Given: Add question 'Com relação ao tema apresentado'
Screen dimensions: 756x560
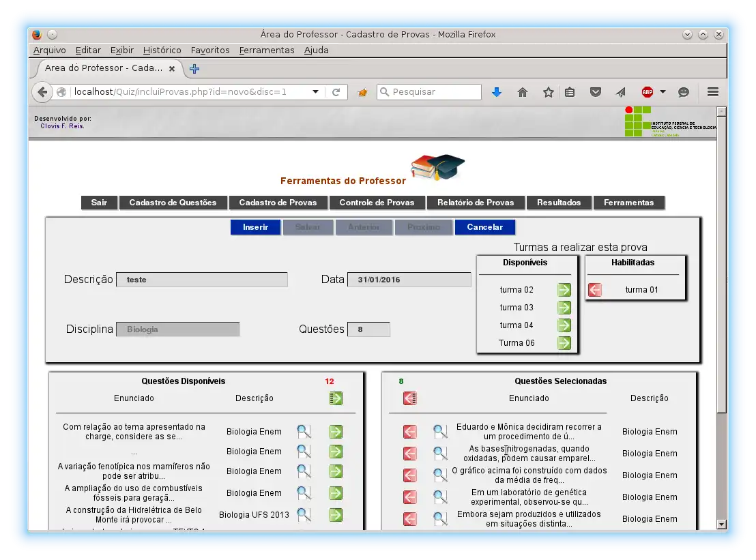Looking at the screenshot, I should pyautogui.click(x=336, y=431).
